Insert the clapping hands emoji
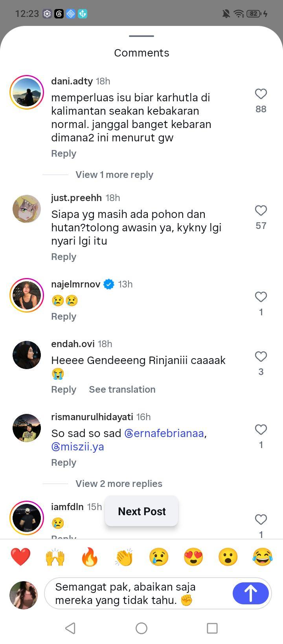 tap(124, 557)
